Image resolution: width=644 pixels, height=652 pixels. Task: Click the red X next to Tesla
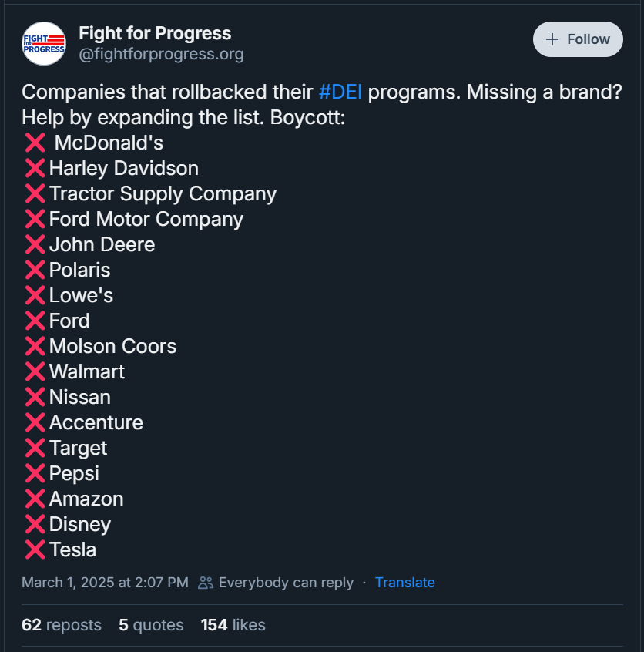click(x=35, y=549)
